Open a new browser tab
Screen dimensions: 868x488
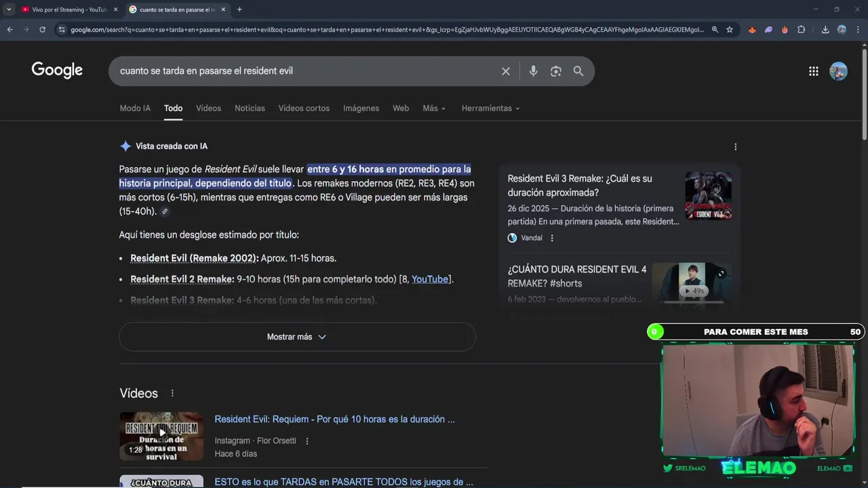239,9
